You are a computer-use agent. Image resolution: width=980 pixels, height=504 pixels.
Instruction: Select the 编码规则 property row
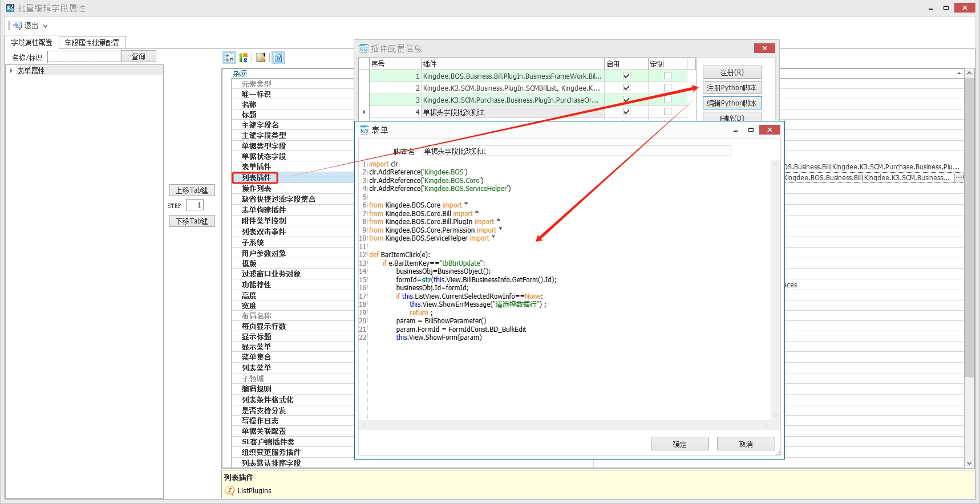tap(293, 389)
